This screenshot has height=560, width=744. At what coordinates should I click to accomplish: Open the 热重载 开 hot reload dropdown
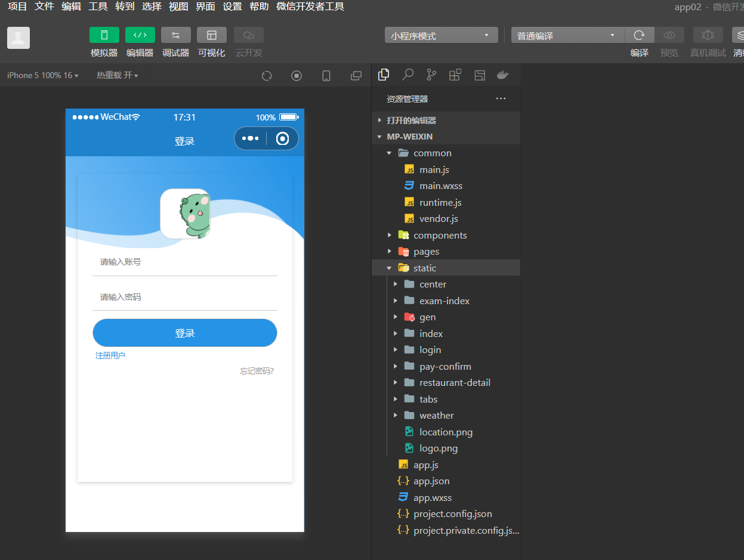pyautogui.click(x=118, y=75)
